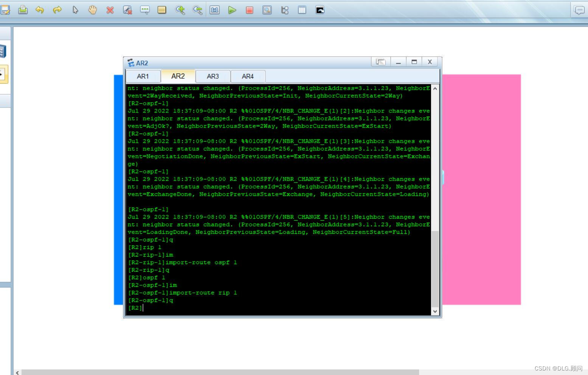The image size is (588, 375).
Task: Click the terminal vertical scrollbar thumb
Action: click(x=435, y=269)
